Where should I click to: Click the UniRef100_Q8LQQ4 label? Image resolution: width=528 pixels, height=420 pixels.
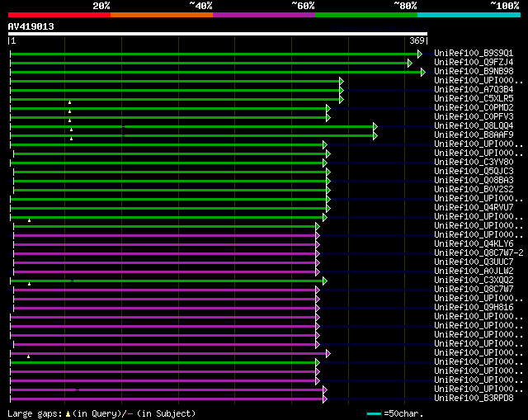point(474,126)
